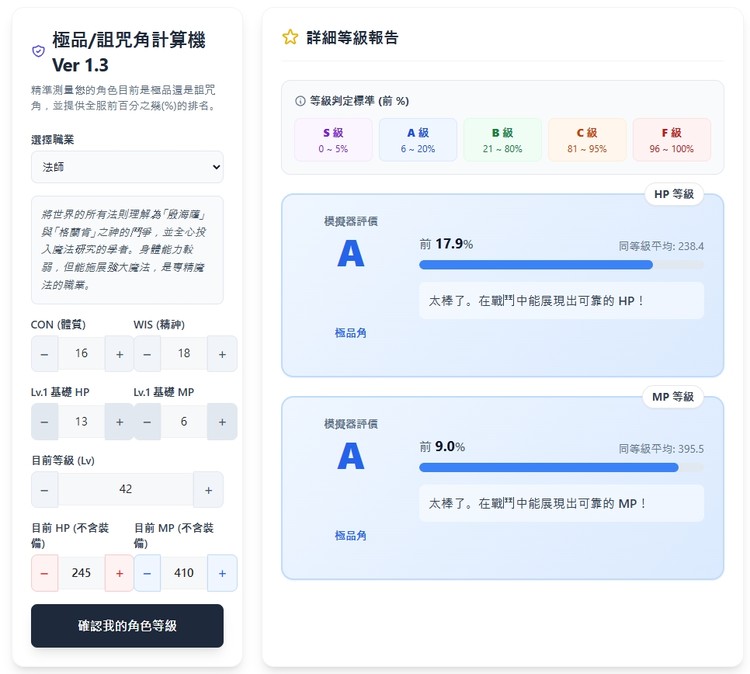750x674 pixels.
Task: Decrease Lv.1 基礎 HP with minus
Action: point(44,422)
